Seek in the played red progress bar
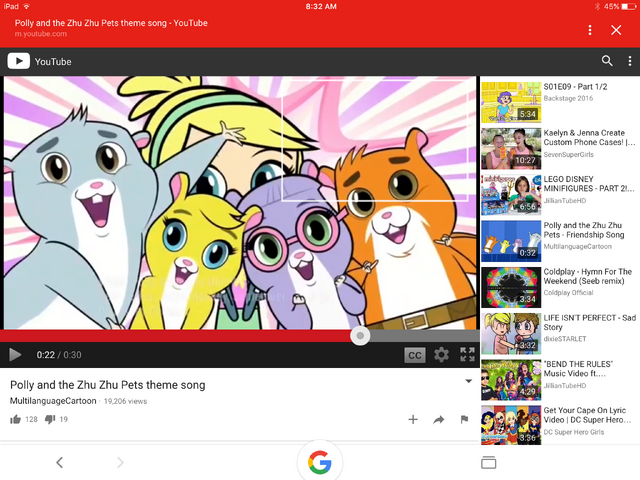Viewport: 640px width, 480px height. pos(176,336)
